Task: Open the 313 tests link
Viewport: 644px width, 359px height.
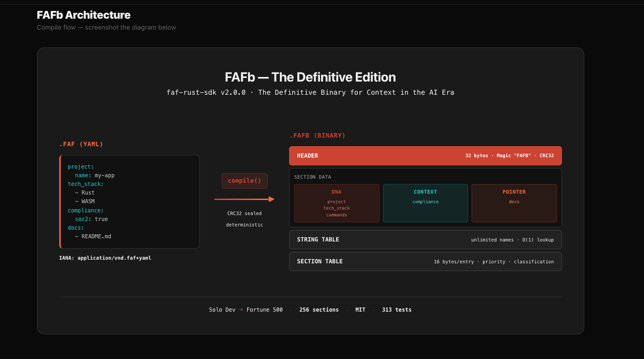Action: pos(396,309)
